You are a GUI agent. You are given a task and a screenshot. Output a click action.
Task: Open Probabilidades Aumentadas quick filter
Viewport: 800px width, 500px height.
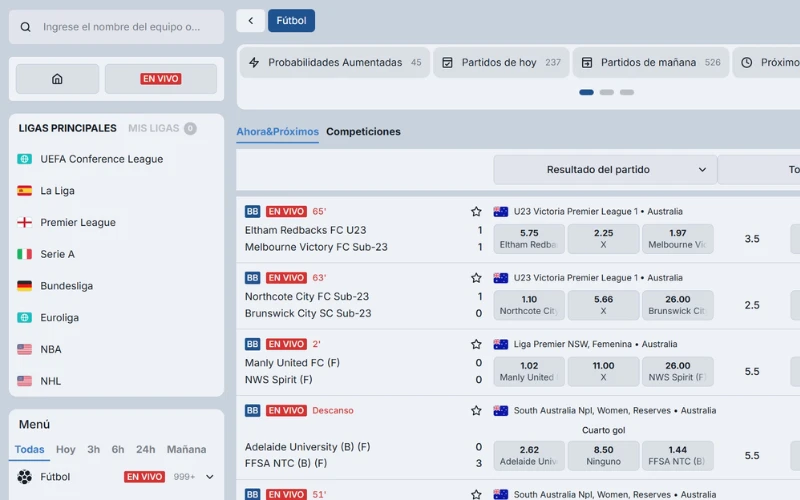(x=335, y=62)
